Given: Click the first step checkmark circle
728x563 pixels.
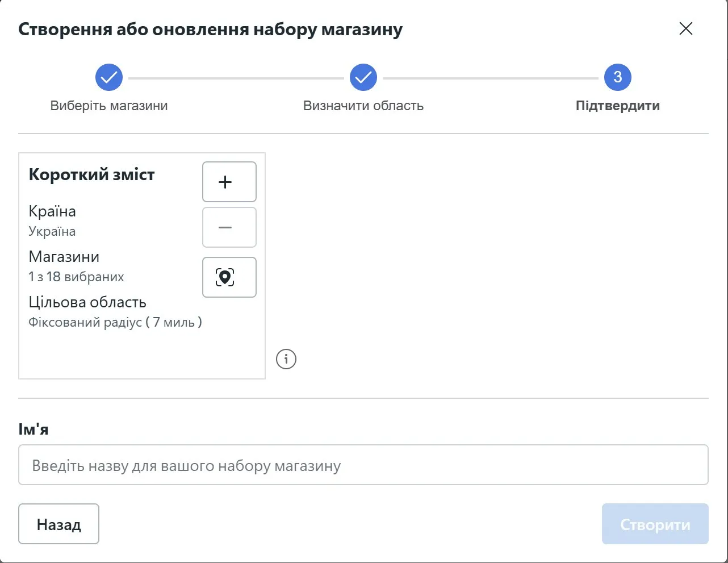Looking at the screenshot, I should 109,77.
